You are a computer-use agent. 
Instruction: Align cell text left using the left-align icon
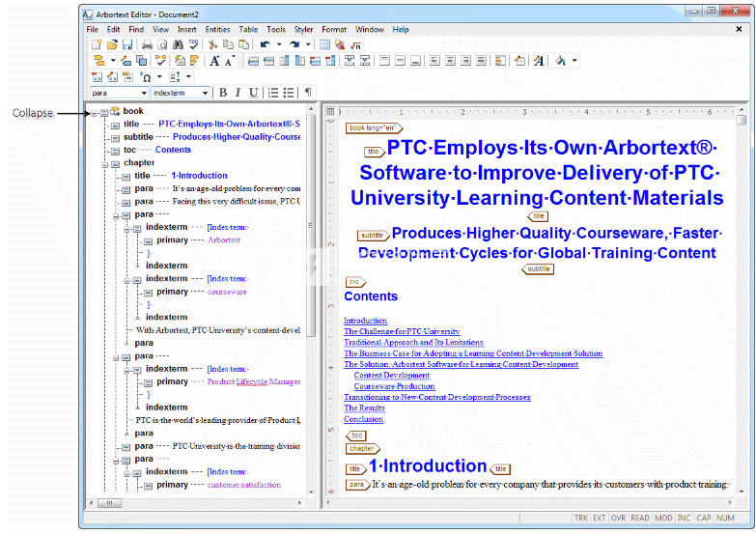[x=434, y=61]
